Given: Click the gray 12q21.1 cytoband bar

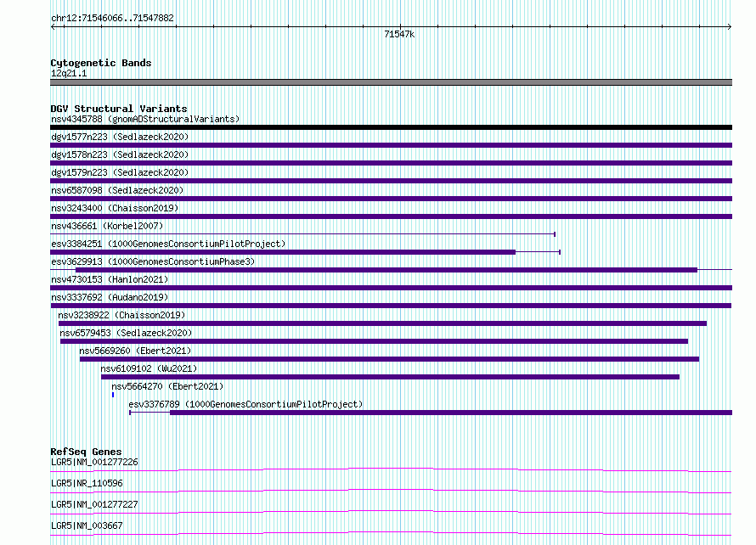Looking at the screenshot, I should pos(391,82).
